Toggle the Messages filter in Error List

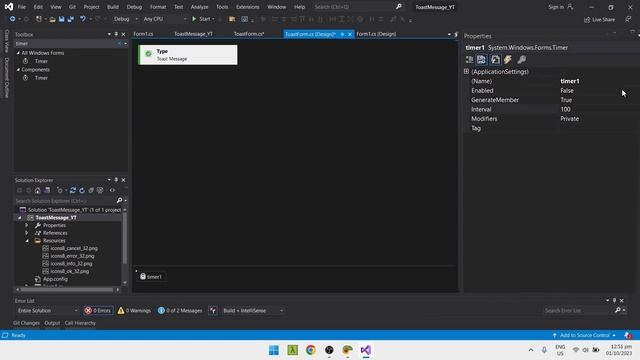click(x=180, y=311)
